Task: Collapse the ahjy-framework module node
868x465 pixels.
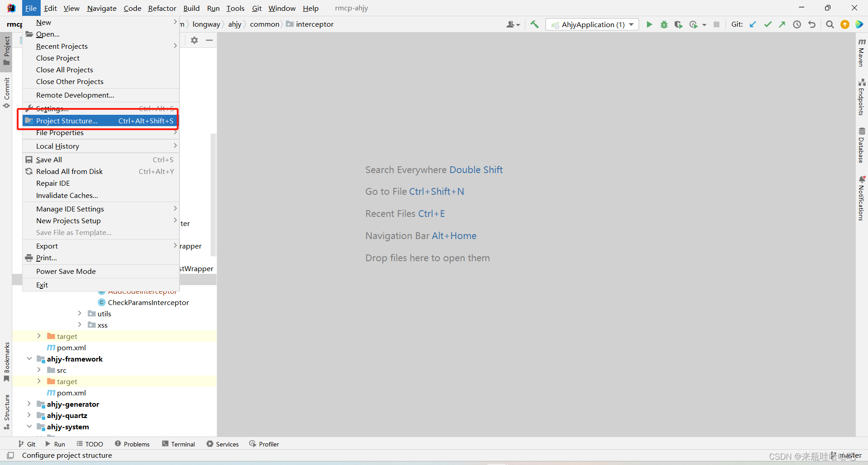Action: coord(29,359)
